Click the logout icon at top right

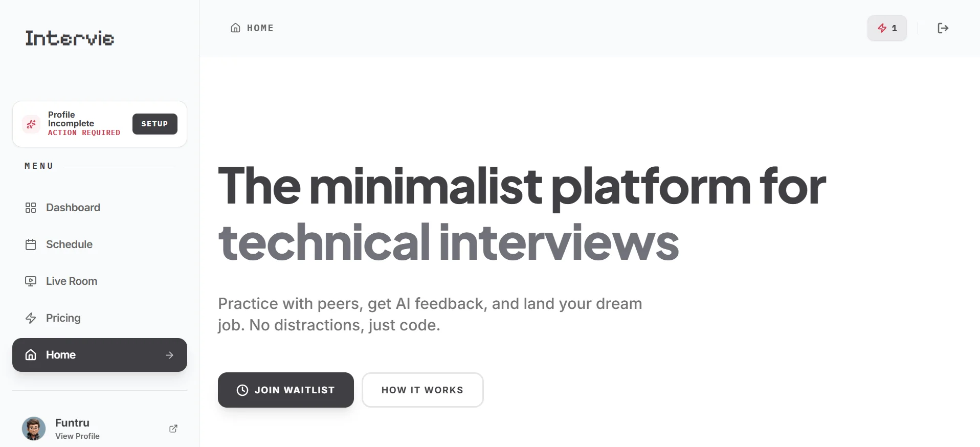pyautogui.click(x=943, y=28)
